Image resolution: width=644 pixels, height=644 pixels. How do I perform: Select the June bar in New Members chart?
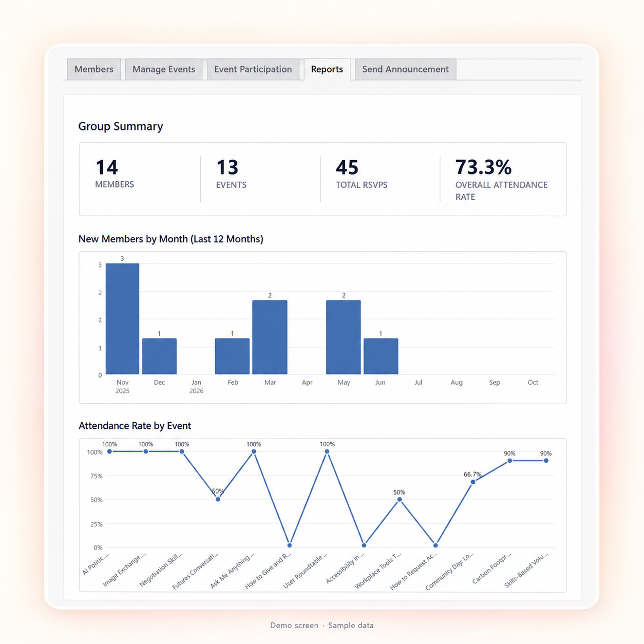pos(381,356)
